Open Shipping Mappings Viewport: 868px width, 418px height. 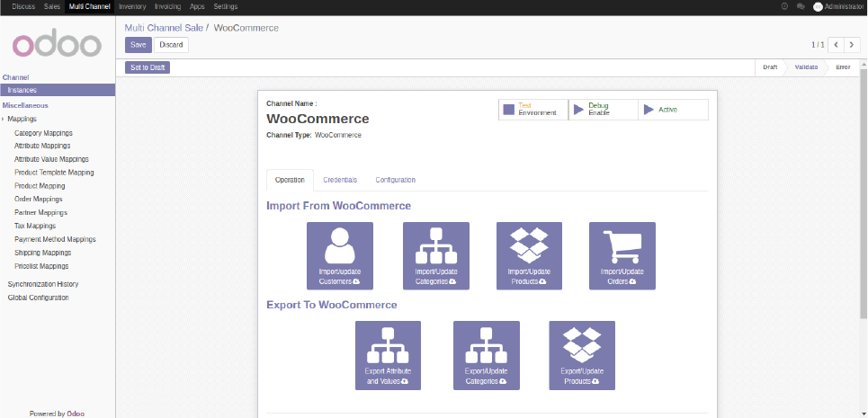click(42, 253)
